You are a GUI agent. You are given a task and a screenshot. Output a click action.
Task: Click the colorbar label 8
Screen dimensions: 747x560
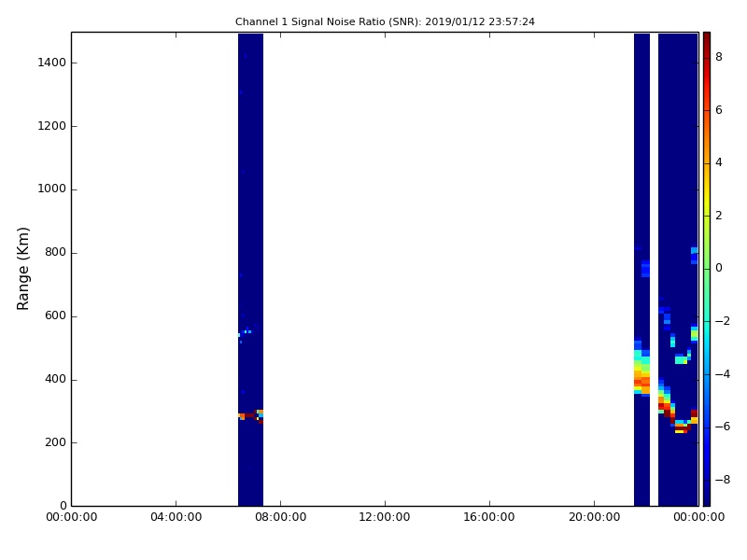pyautogui.click(x=719, y=57)
